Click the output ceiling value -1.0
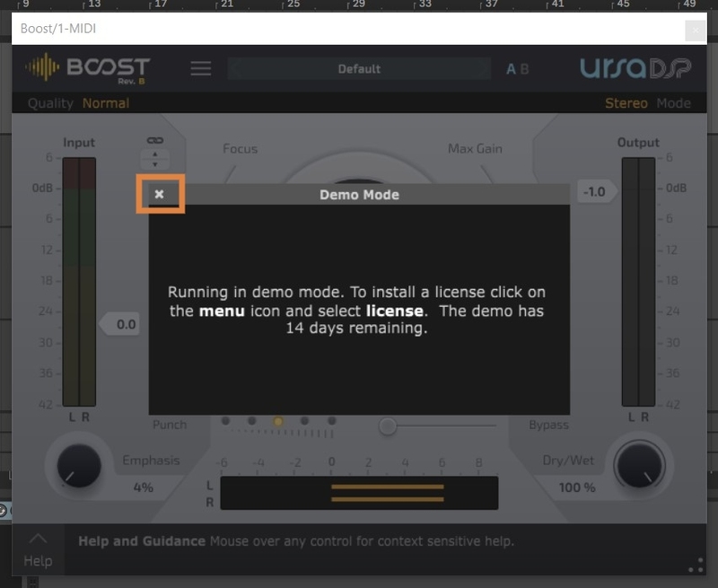Image resolution: width=718 pixels, height=588 pixels. pyautogui.click(x=597, y=191)
